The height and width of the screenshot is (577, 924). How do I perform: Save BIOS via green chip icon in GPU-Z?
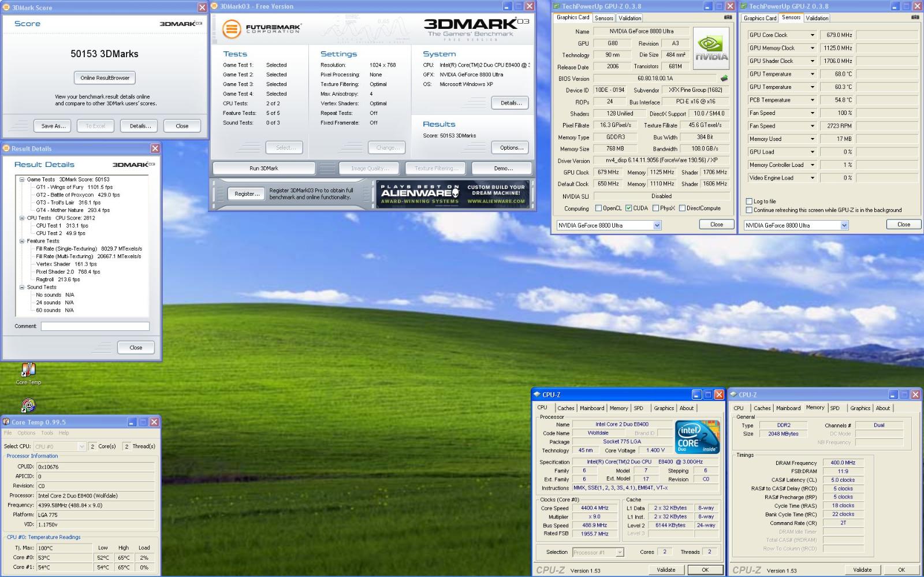coord(724,78)
